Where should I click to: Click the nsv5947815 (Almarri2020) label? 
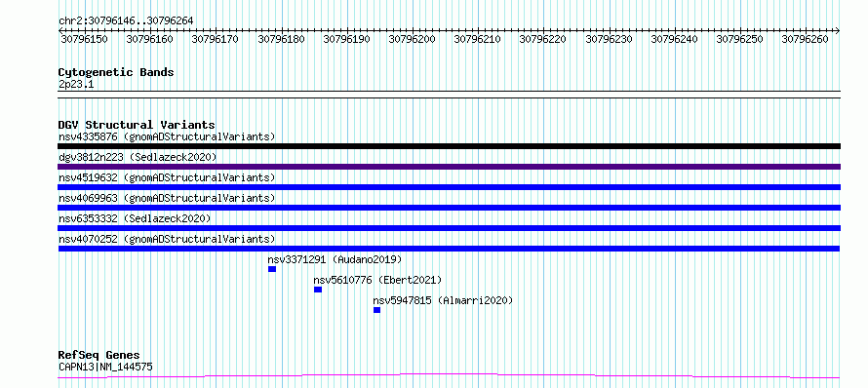tap(443, 300)
